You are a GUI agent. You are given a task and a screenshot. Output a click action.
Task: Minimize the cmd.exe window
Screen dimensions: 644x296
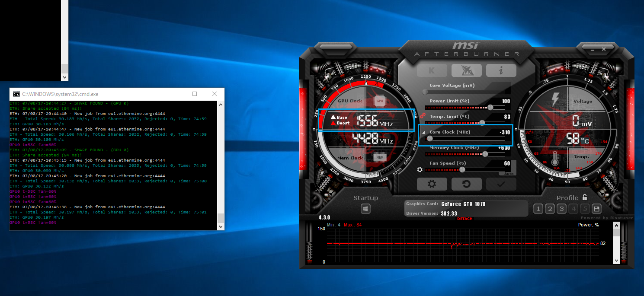tap(175, 94)
